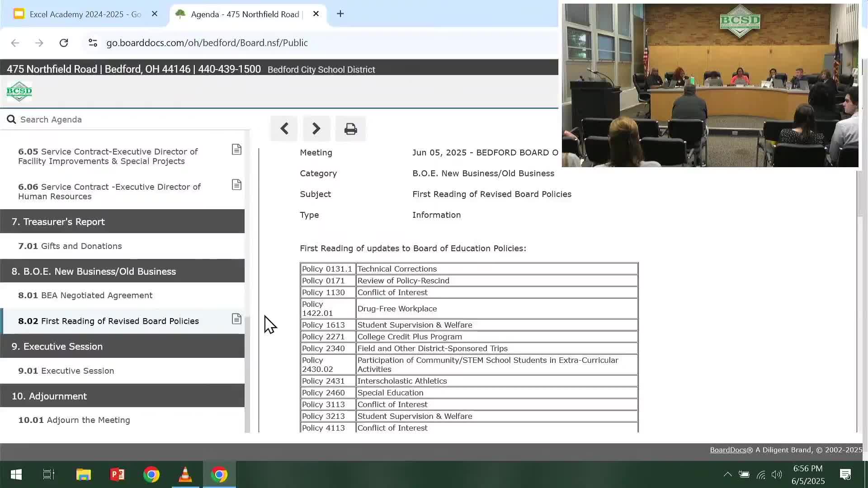Collapse the Treasurer's Report section
The width and height of the screenshot is (868, 488).
pyautogui.click(x=122, y=221)
